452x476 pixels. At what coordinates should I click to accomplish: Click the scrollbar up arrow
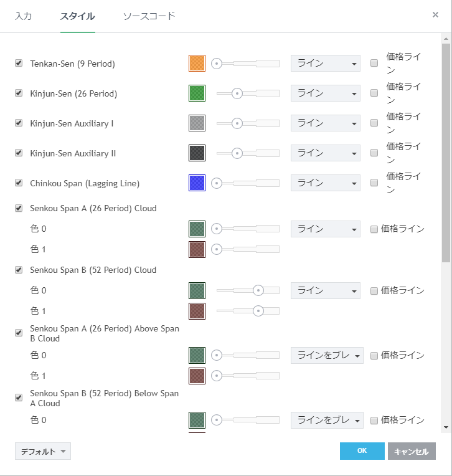pyautogui.click(x=445, y=39)
